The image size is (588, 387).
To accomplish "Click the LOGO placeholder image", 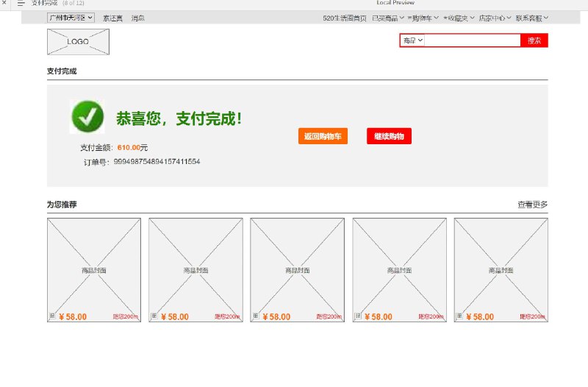I will (x=78, y=42).
